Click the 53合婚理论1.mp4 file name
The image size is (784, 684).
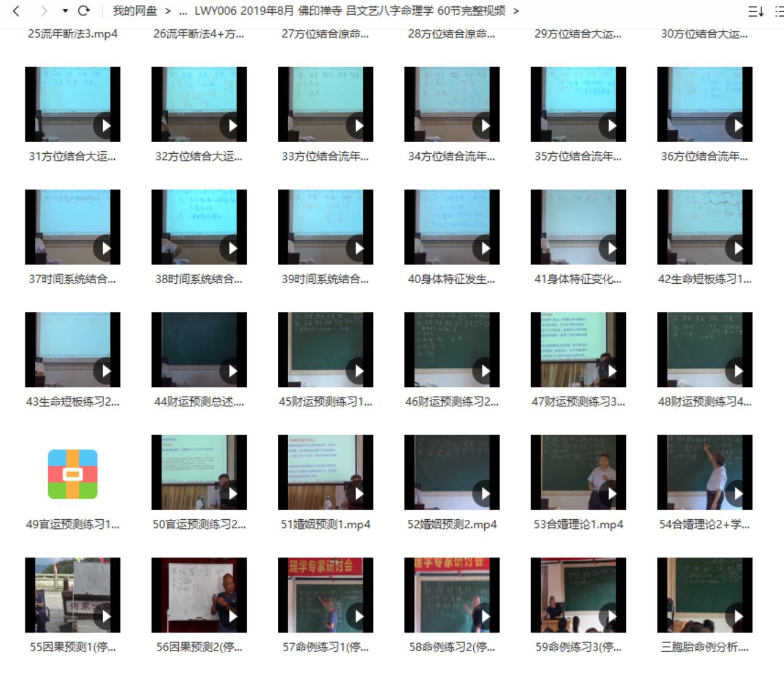(x=578, y=524)
